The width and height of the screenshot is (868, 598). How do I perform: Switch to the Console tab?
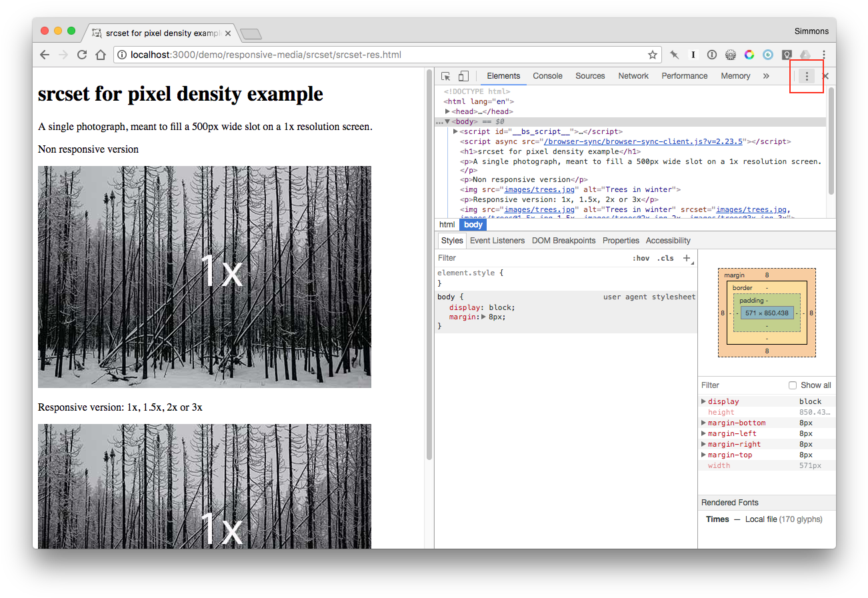coord(547,76)
